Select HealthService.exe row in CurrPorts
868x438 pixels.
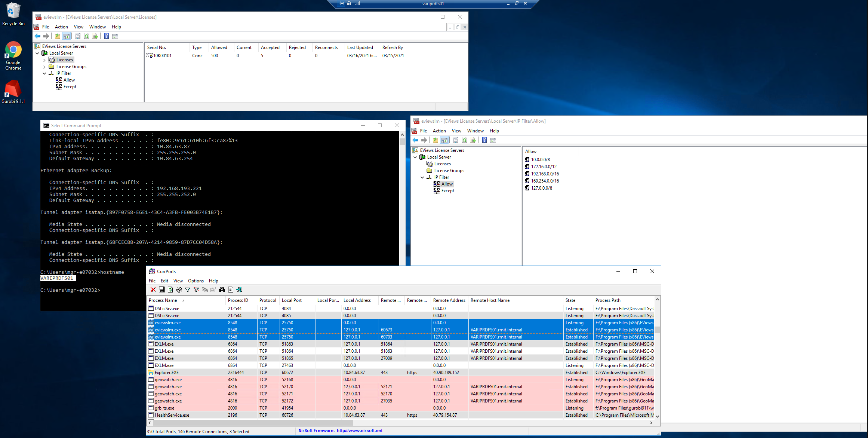401,415
